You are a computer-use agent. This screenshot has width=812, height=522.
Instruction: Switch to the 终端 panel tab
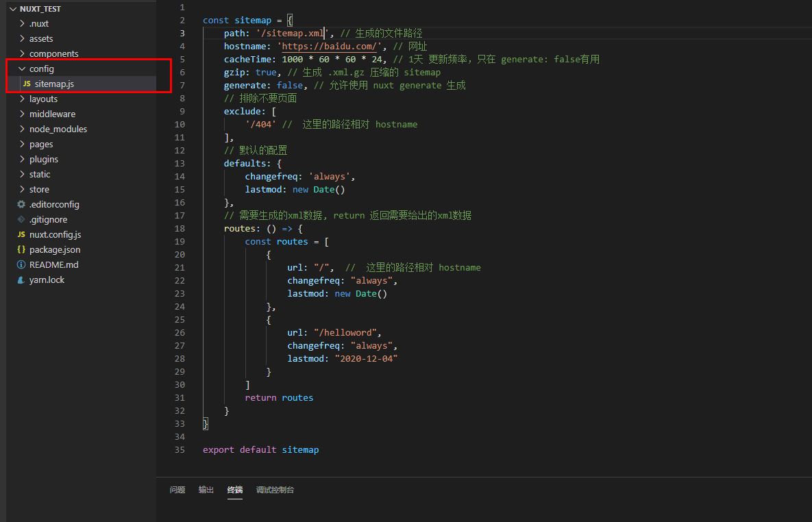(235, 489)
